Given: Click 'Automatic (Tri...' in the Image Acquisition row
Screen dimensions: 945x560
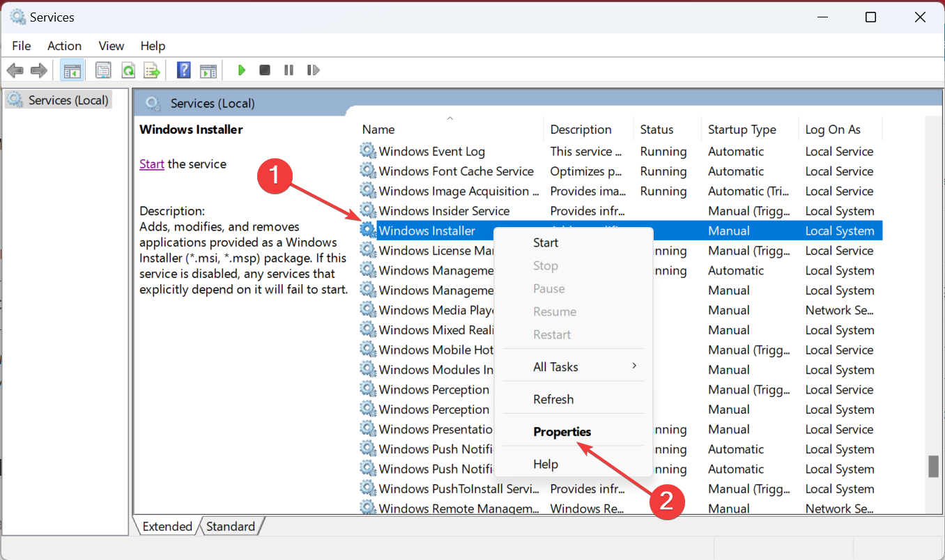Looking at the screenshot, I should click(x=750, y=191).
